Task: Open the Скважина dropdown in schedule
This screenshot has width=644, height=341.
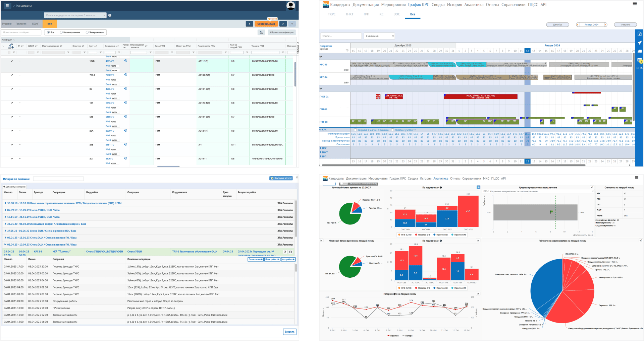Action: (x=379, y=36)
